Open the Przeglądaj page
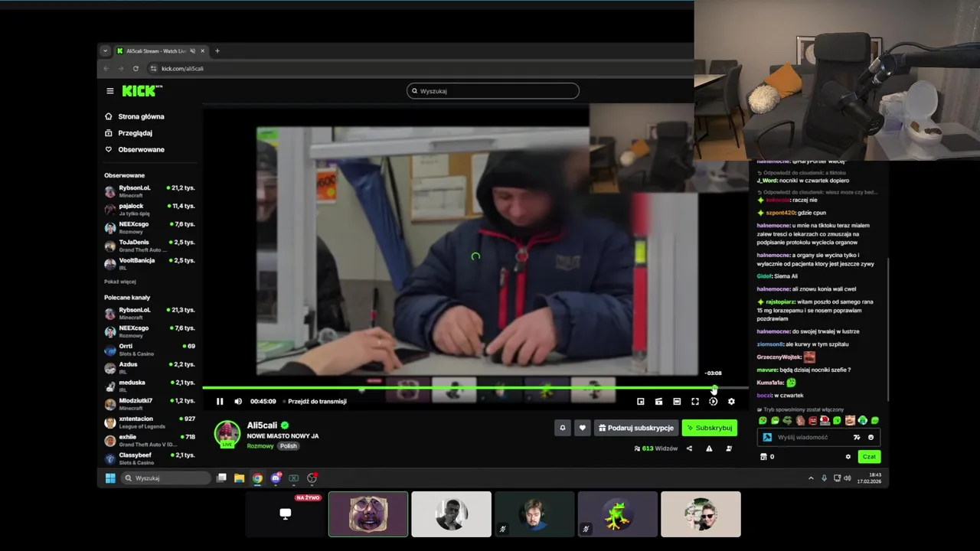The image size is (980, 551). (129, 133)
